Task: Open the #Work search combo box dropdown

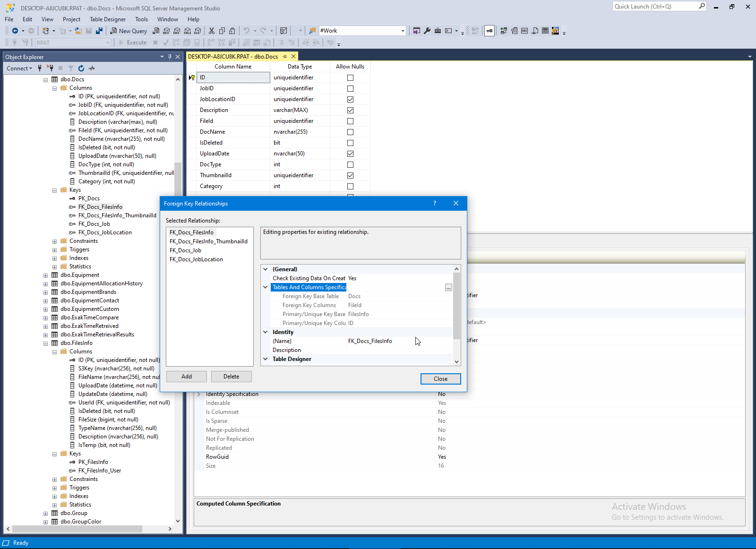Action: click(403, 31)
